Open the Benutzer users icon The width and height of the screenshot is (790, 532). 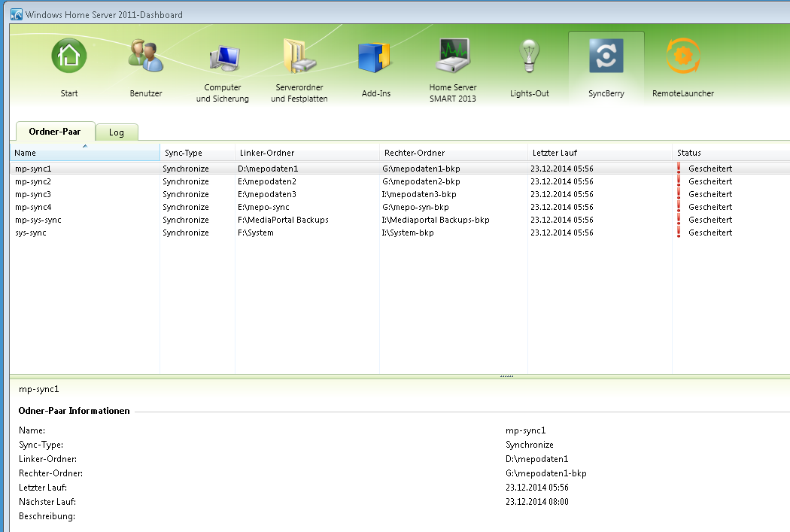click(146, 56)
